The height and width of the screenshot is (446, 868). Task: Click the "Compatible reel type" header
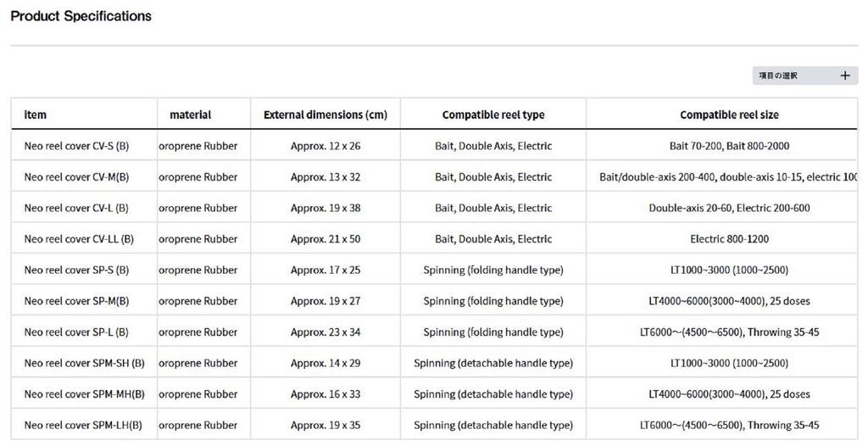[493, 114]
